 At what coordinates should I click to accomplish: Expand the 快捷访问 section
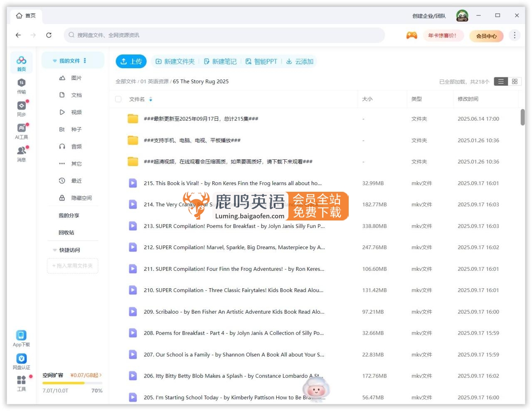point(54,250)
